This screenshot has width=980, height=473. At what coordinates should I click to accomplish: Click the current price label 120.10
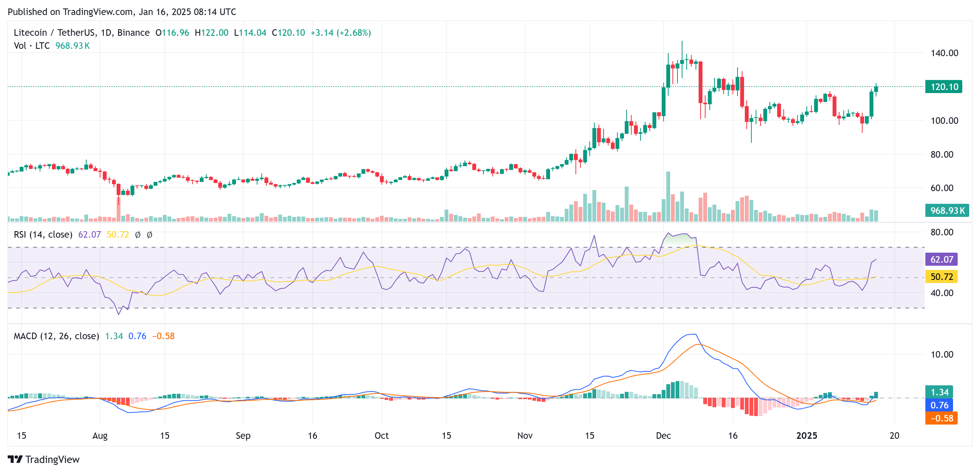pyautogui.click(x=943, y=87)
